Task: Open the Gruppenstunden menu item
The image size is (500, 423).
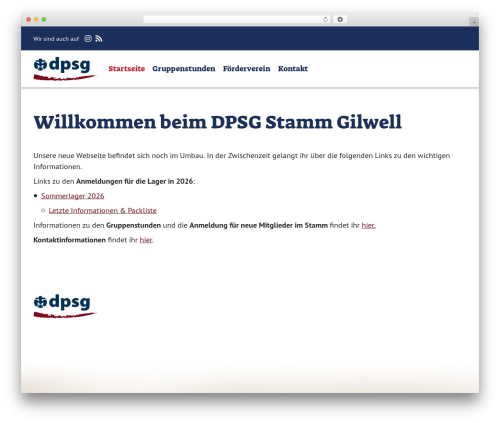Action: point(184,69)
